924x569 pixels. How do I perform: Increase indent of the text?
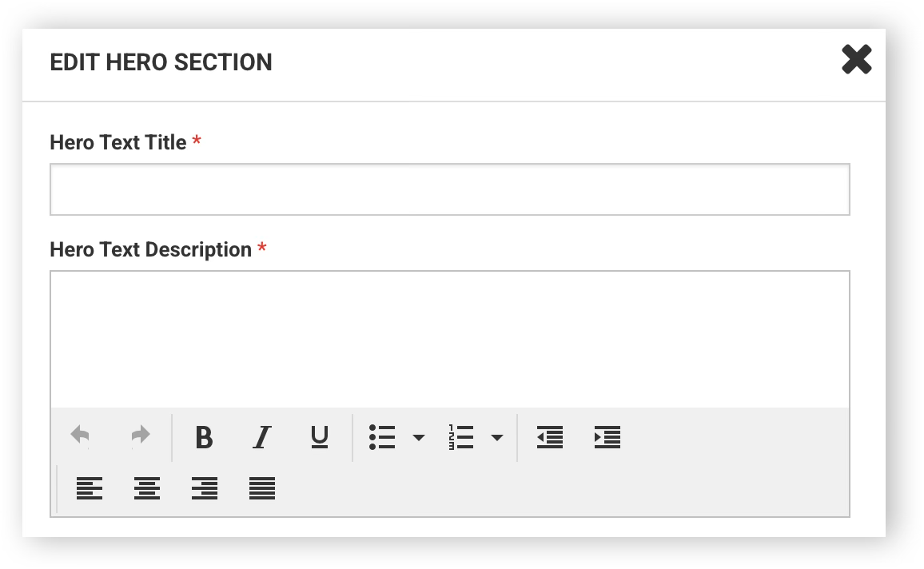pyautogui.click(x=607, y=437)
